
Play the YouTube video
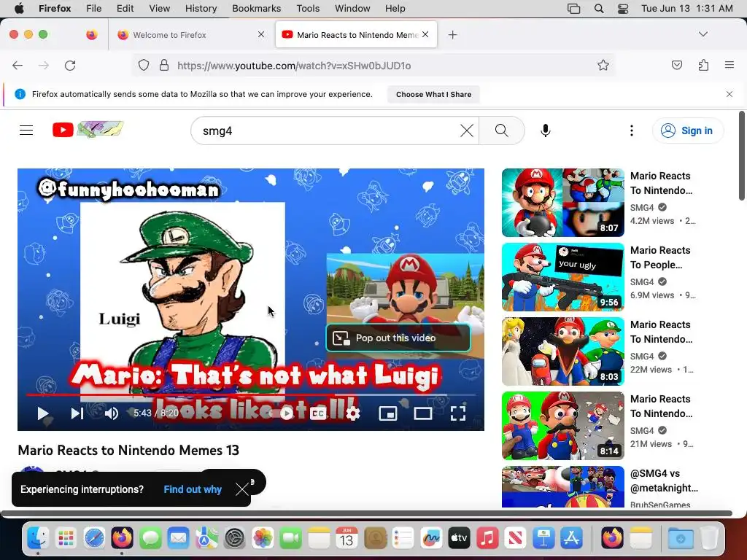point(43,413)
